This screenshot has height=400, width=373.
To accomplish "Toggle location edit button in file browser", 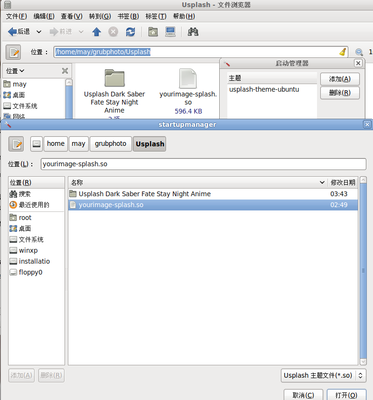I will point(13,52).
